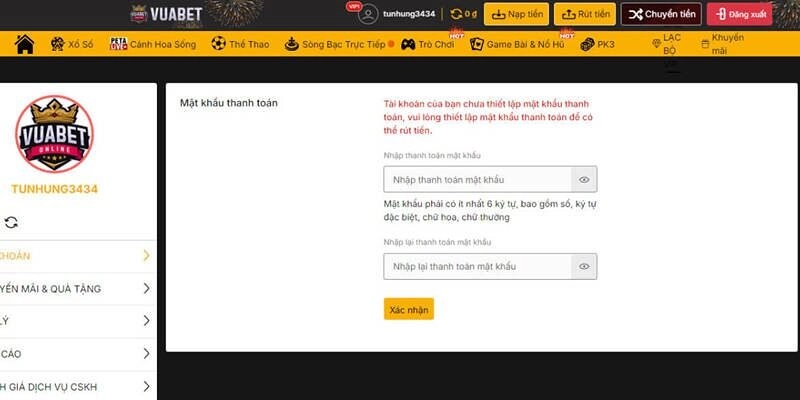Click the Xổ Số lottery icon
The image size is (800, 400).
57,44
